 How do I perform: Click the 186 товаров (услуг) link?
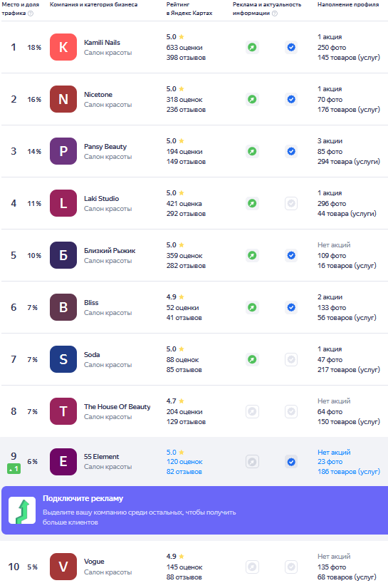coord(349,472)
